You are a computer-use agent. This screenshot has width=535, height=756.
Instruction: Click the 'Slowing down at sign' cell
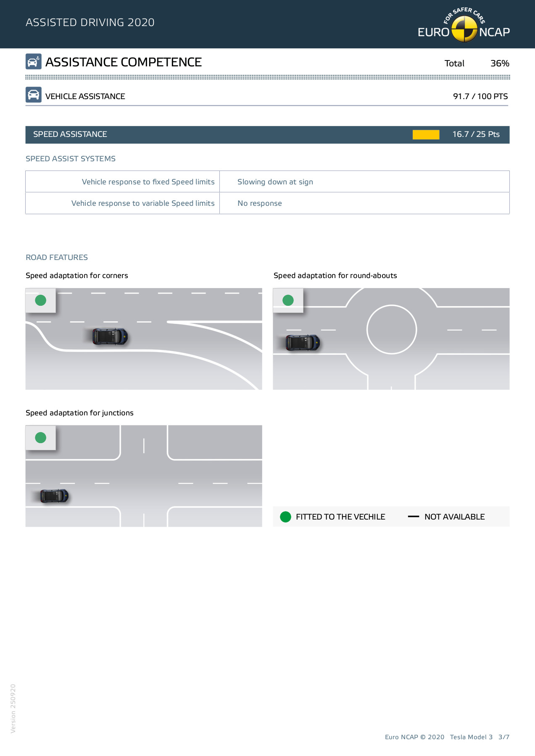[x=365, y=181]
